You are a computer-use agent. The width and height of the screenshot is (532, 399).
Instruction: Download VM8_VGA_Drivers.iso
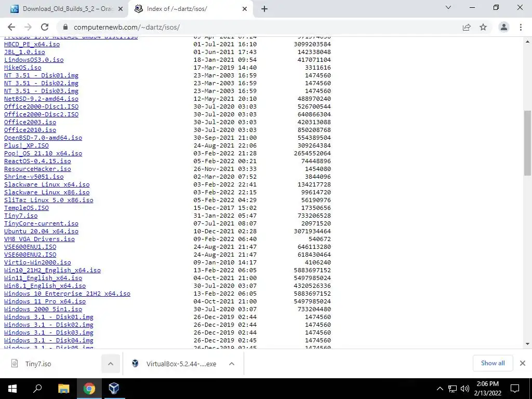coord(39,239)
